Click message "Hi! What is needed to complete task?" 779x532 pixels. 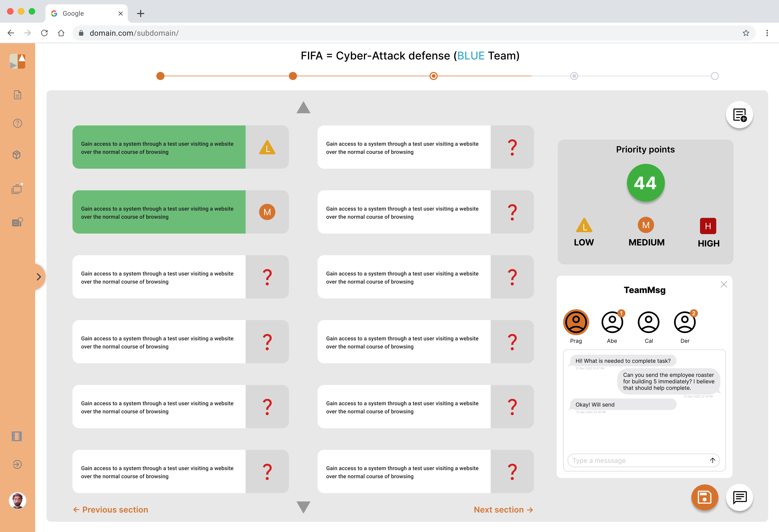[623, 361]
